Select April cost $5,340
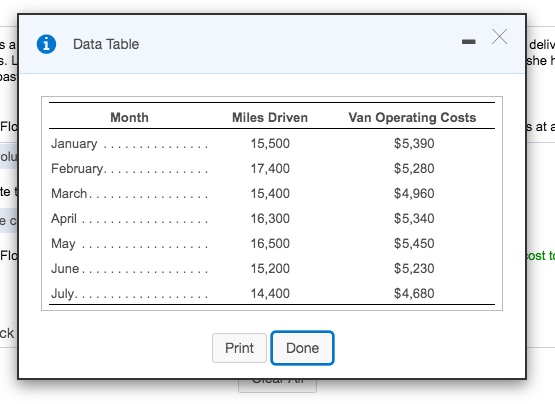The height and width of the screenshot is (404, 555). [414, 219]
